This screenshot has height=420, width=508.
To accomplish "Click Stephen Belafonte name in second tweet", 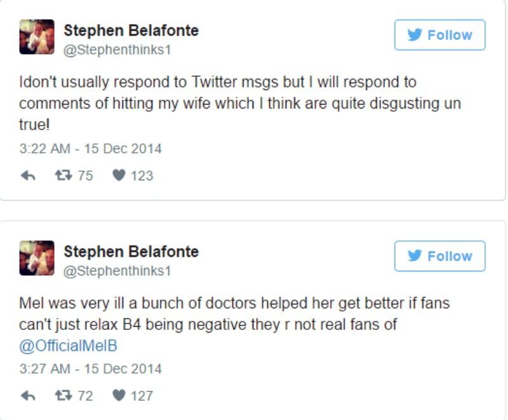I will 131,251.
